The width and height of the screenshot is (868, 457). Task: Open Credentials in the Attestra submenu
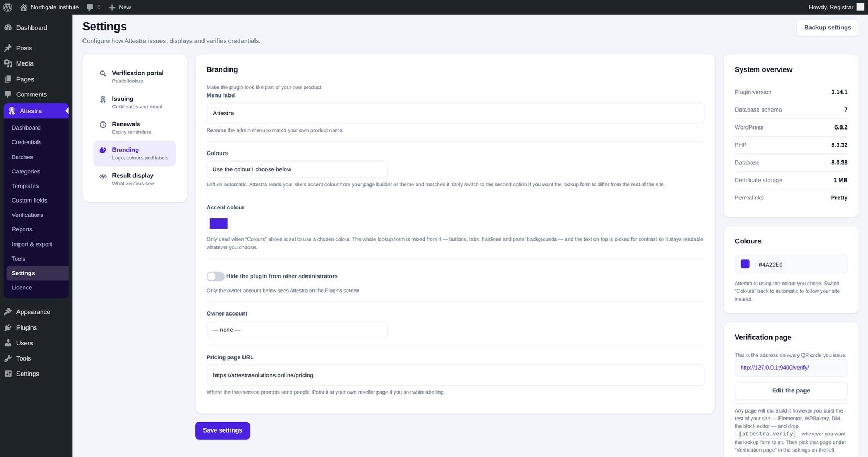tap(27, 142)
